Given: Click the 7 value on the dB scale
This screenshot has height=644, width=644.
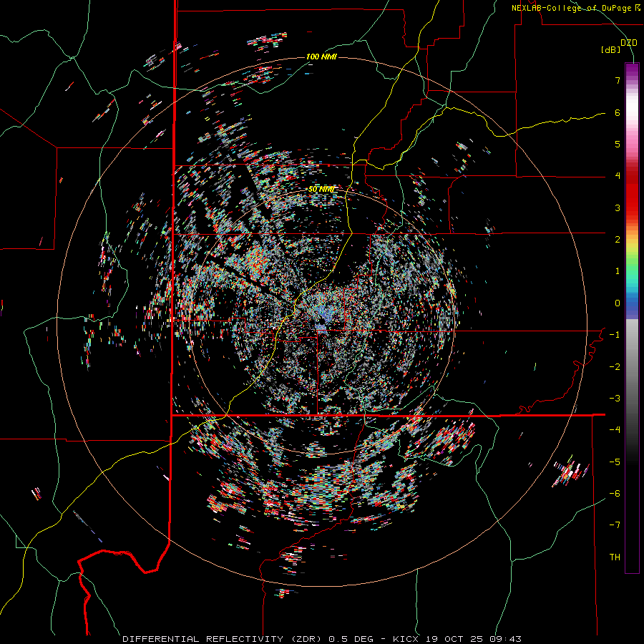Looking at the screenshot, I should [618, 80].
